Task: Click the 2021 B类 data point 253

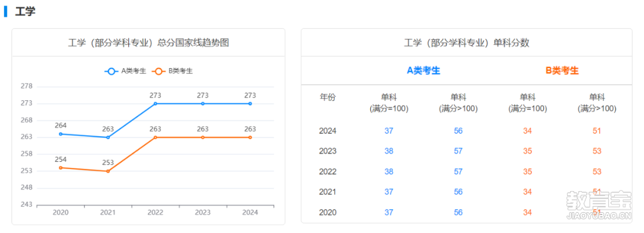Action: (x=108, y=171)
